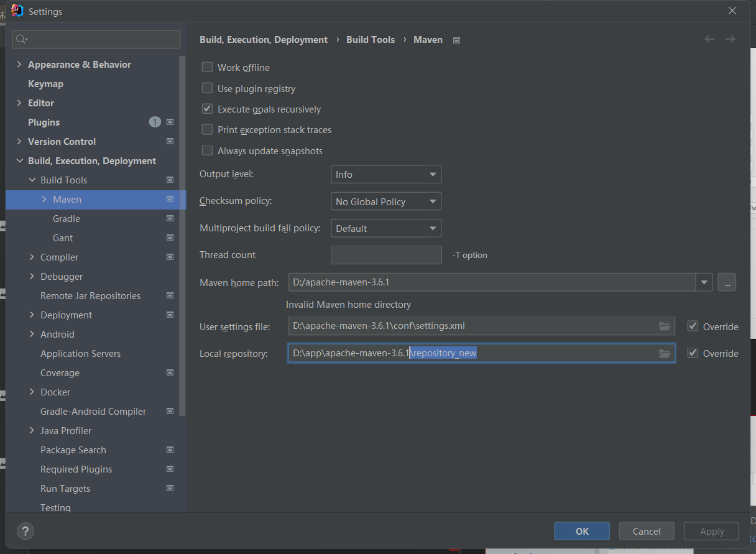This screenshot has width=756, height=554.
Task: Click the back navigation arrow
Action: 709,39
